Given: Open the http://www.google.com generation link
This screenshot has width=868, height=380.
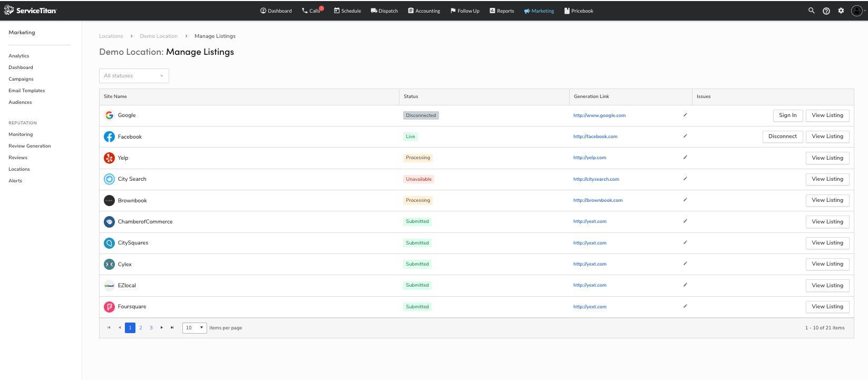Looking at the screenshot, I should (x=600, y=115).
